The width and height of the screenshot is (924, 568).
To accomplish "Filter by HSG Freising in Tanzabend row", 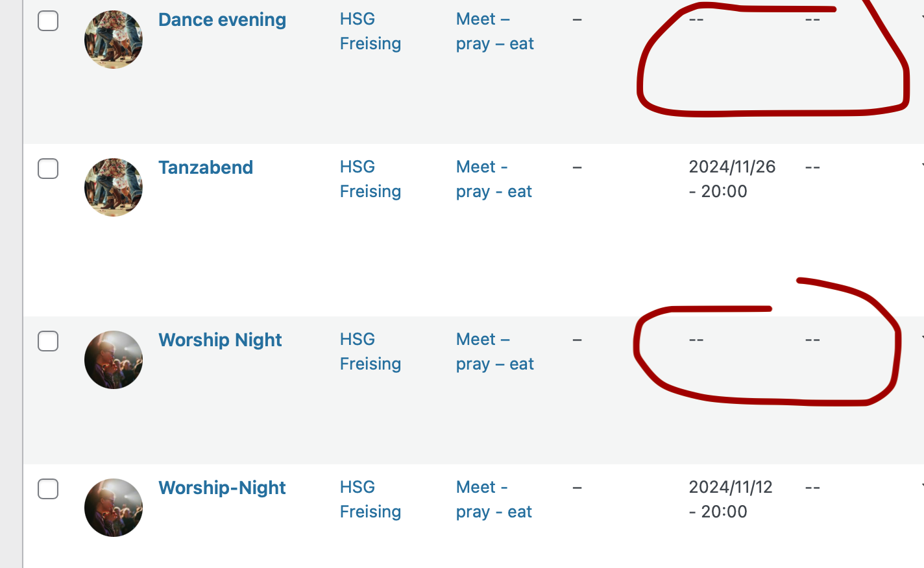I will click(371, 179).
